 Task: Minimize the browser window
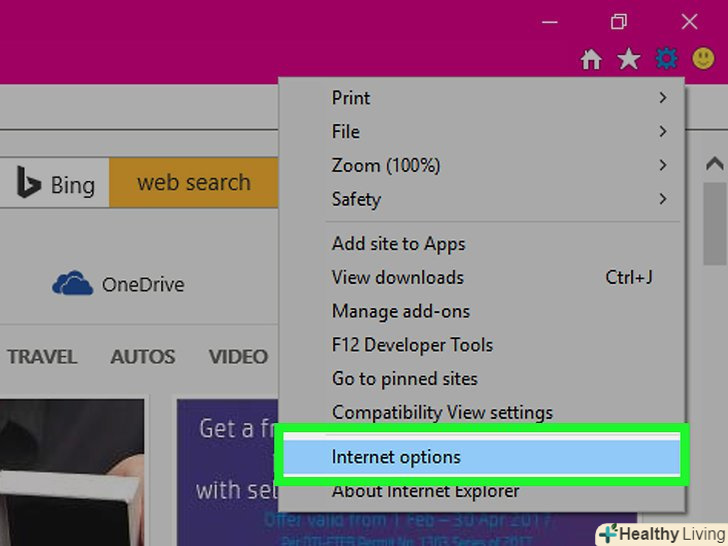point(550,21)
